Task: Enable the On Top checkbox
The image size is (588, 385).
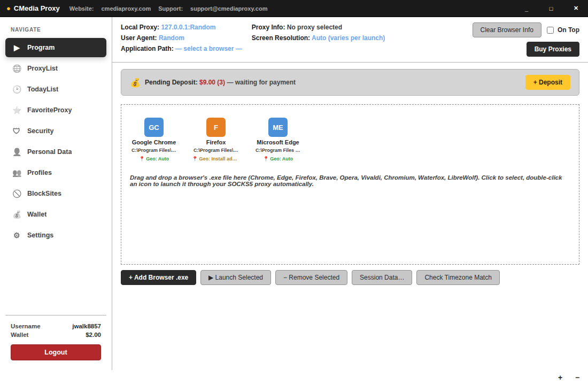Action: pyautogui.click(x=550, y=30)
